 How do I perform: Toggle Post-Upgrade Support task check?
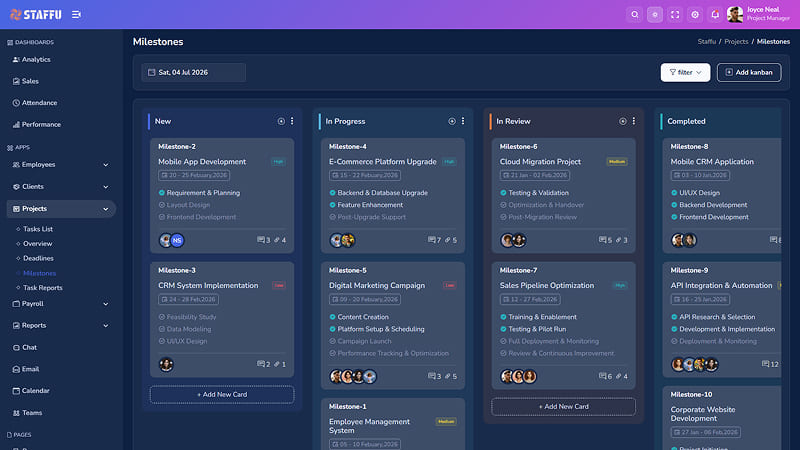[332, 217]
